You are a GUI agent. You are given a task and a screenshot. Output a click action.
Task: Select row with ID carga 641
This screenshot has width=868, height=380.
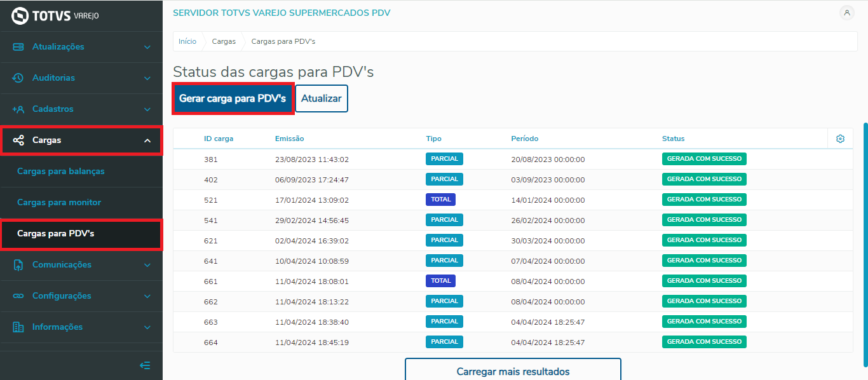tap(513, 261)
